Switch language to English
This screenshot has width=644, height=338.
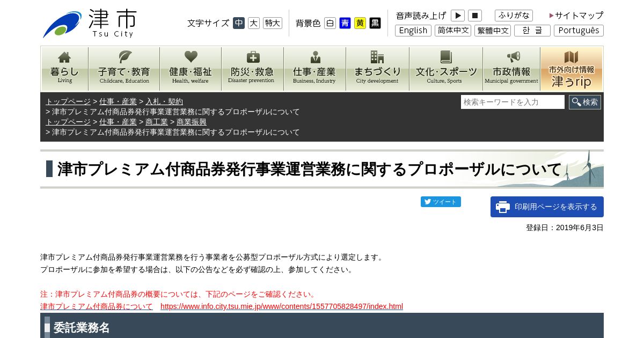tap(413, 31)
